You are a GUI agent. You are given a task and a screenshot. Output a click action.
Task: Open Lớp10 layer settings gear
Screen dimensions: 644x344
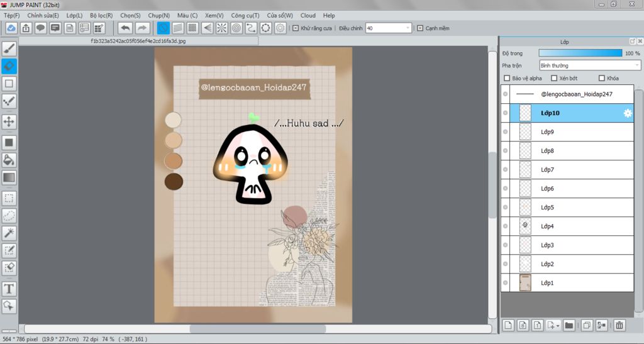(x=628, y=113)
